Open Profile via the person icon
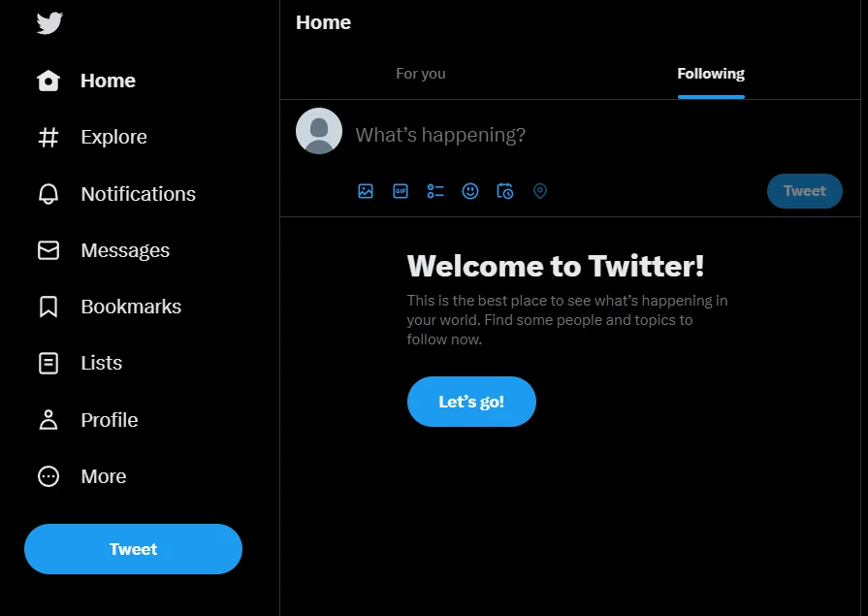Screen dimensions: 868x616 click(x=48, y=420)
